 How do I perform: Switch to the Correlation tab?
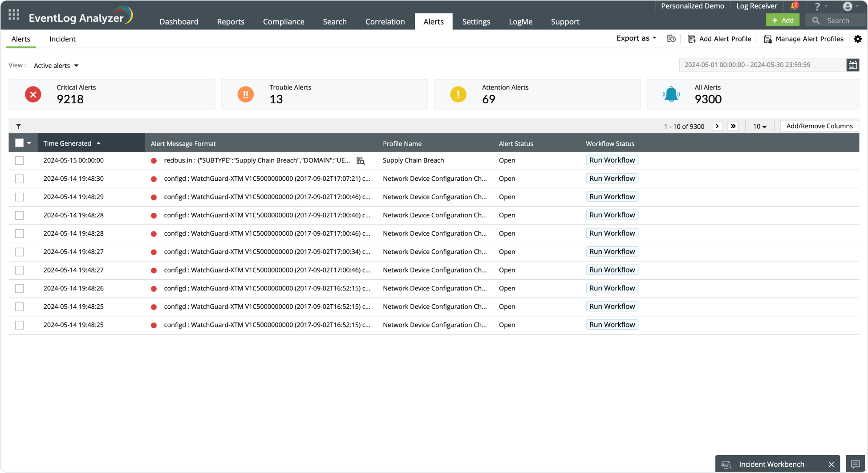385,21
